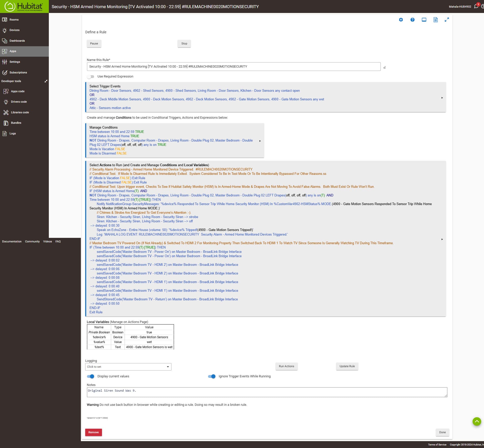Image resolution: width=484 pixels, height=448 pixels.
Task: Click the red Remove button
Action: pos(93,432)
